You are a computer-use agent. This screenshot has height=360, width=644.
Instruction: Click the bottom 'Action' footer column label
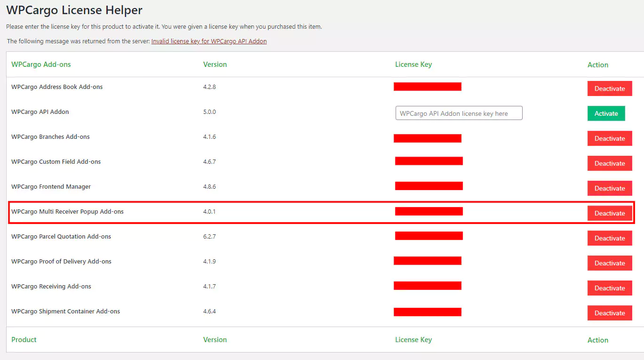597,340
